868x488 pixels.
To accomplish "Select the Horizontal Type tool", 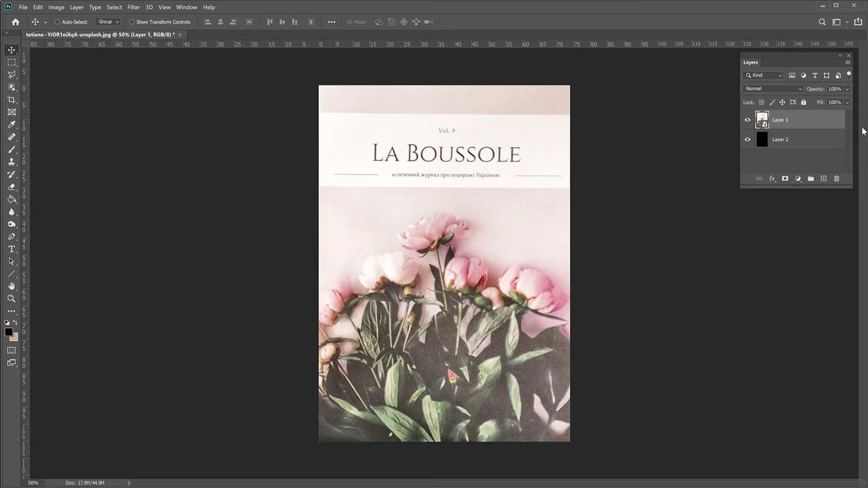I will click(12, 249).
